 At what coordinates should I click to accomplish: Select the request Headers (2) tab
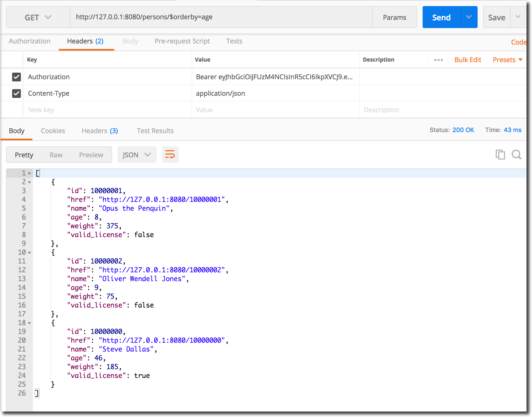point(85,41)
